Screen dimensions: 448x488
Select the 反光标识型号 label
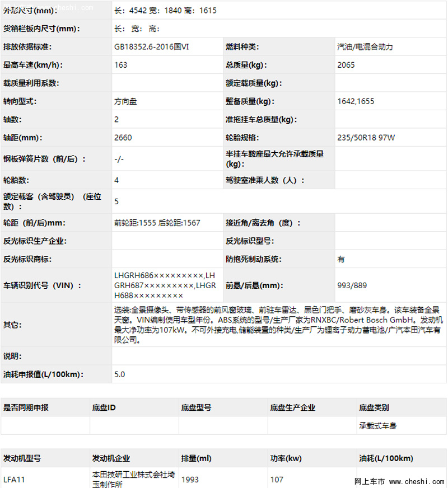250,241
